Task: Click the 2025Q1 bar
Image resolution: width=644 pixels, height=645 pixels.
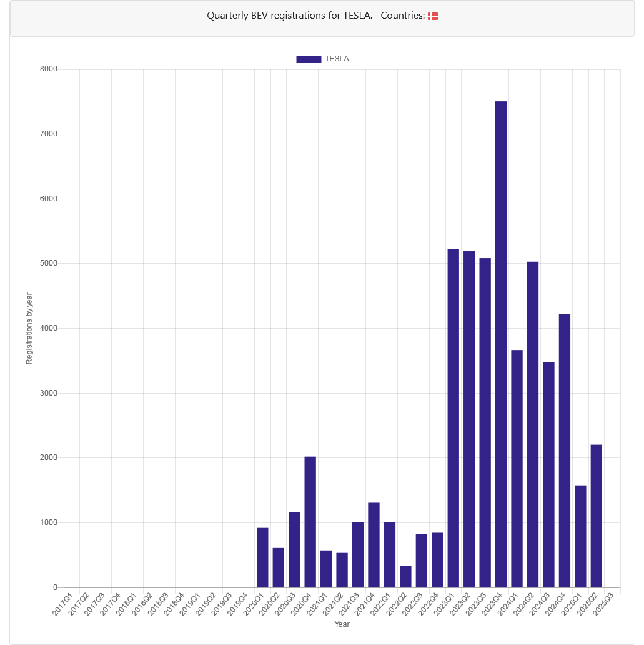Action: 580,536
